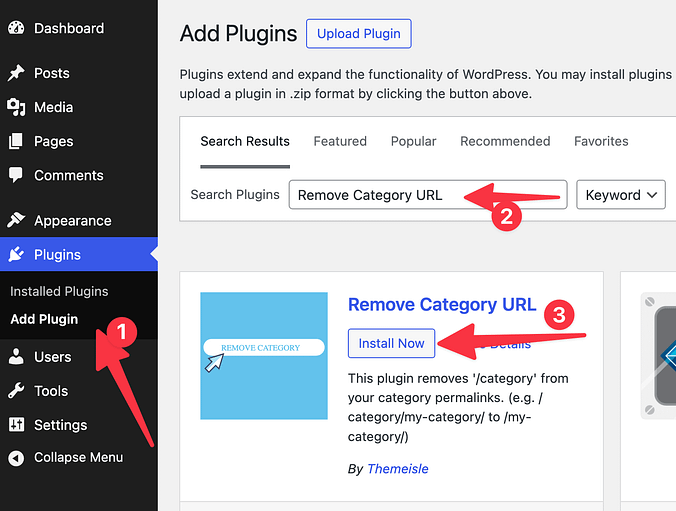This screenshot has height=511, width=676.
Task: Click the Upload Plugin button
Action: [x=358, y=34]
